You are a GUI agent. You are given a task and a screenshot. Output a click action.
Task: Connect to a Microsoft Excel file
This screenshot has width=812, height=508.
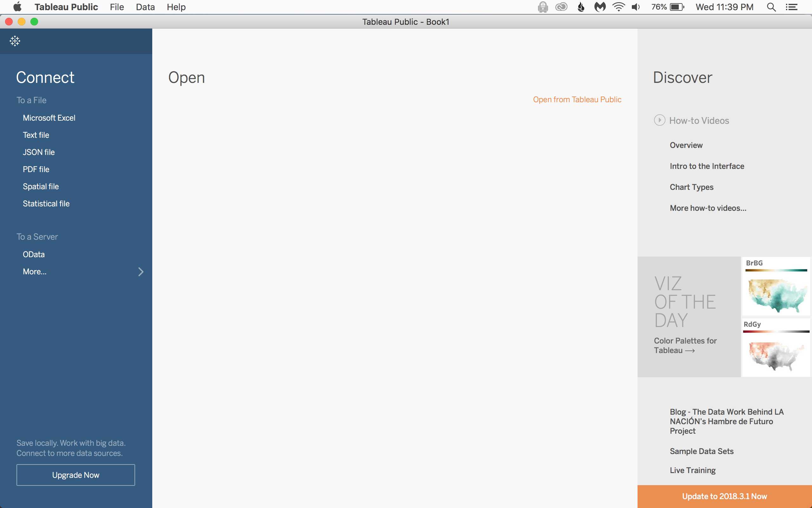tap(49, 118)
